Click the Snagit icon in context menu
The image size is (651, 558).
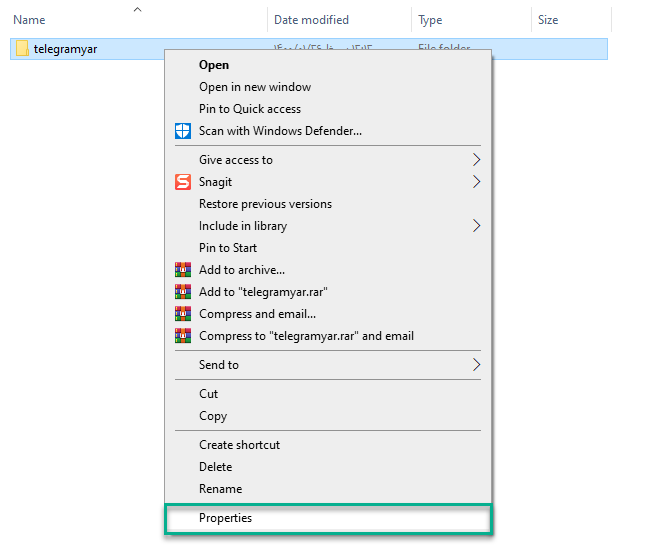point(182,182)
